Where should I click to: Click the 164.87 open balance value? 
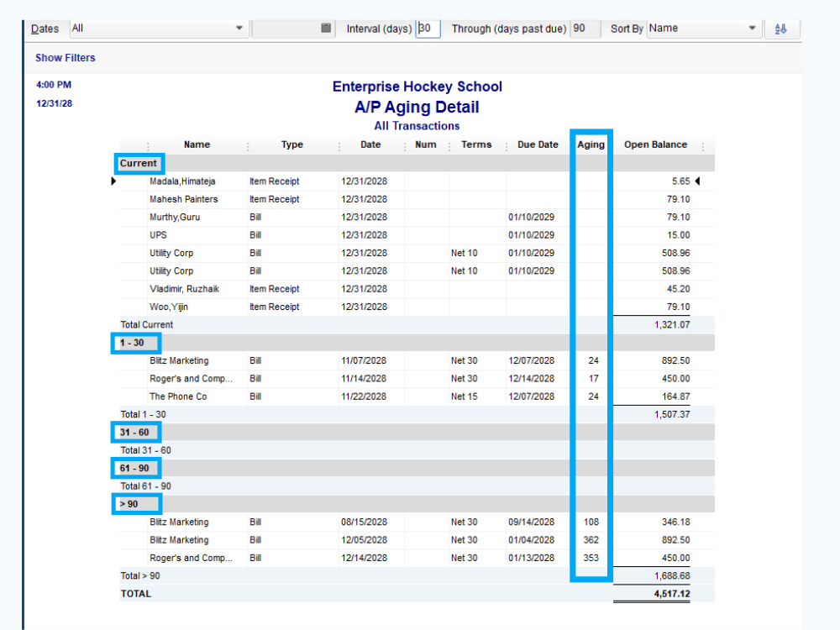675,396
